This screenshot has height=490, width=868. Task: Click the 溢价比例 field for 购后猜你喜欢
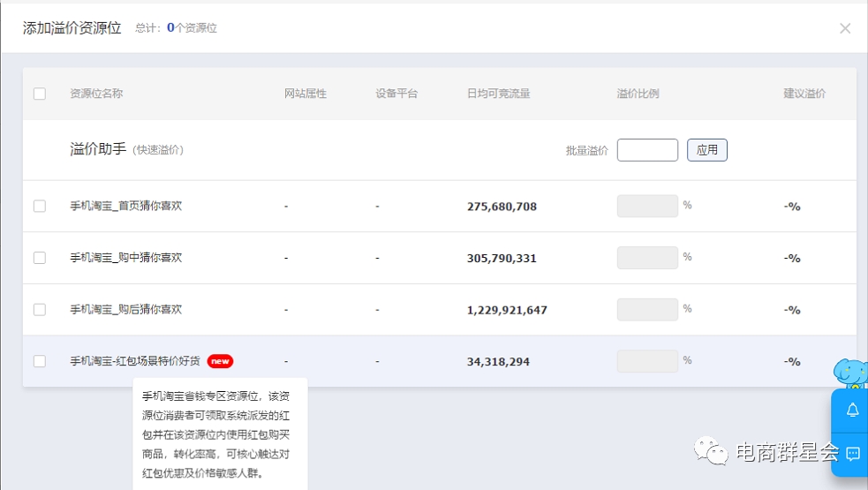pos(647,310)
